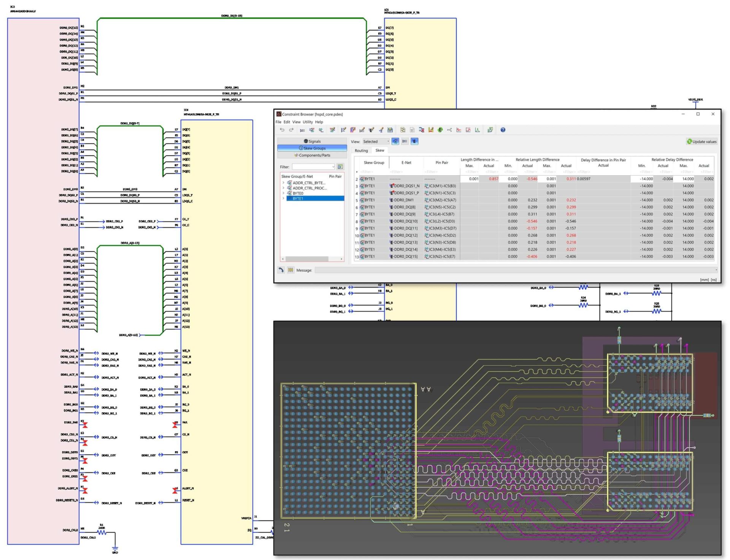Click the Undo icon in Constraint Browser toolbar
Viewport: 730px width, 560px height.
point(282,130)
